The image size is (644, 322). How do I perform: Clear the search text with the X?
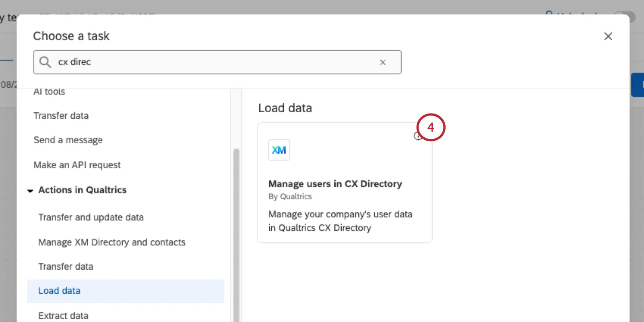coord(383,62)
